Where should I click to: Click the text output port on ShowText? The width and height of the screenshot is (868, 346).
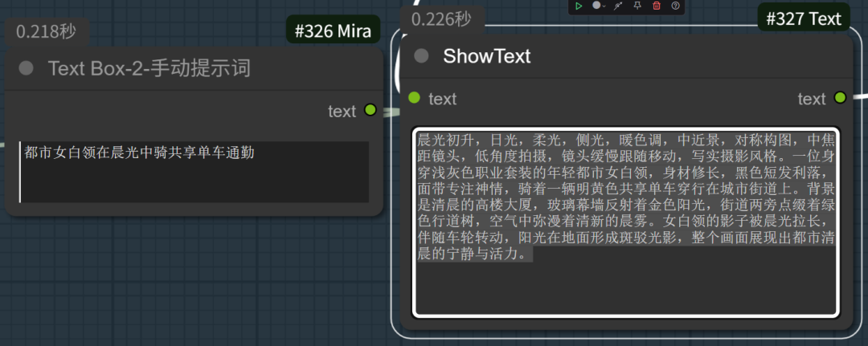841,98
